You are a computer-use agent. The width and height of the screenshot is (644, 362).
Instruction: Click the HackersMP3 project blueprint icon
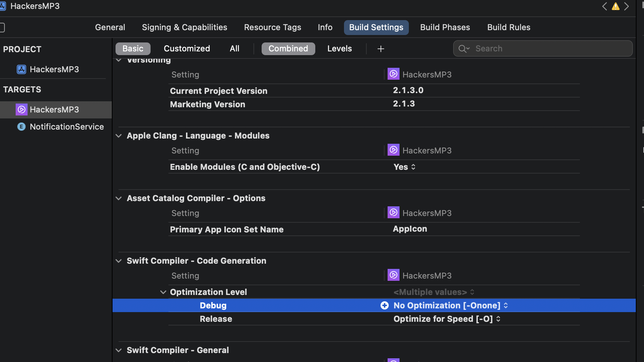22,69
